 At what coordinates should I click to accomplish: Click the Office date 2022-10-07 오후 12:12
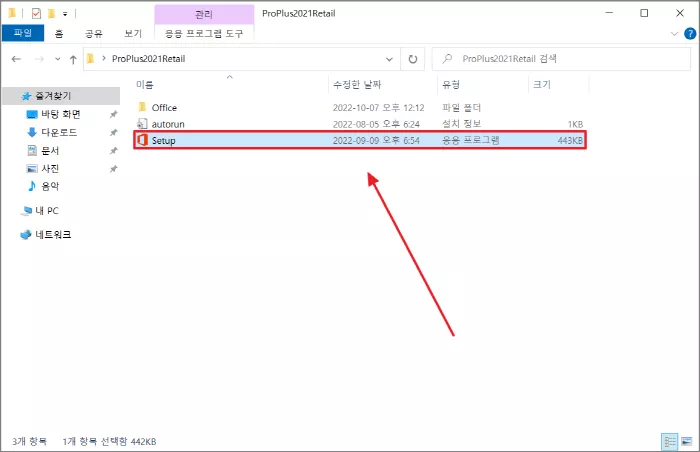(379, 108)
